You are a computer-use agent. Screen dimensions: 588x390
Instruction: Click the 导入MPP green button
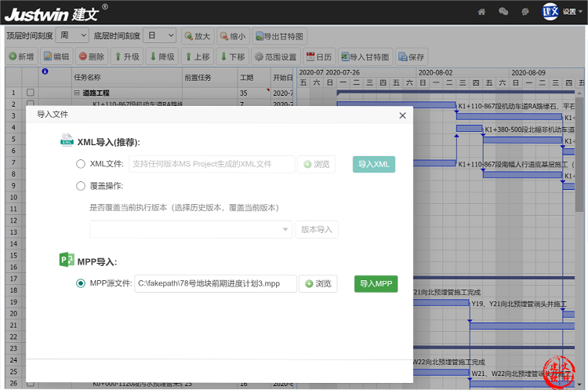click(376, 283)
